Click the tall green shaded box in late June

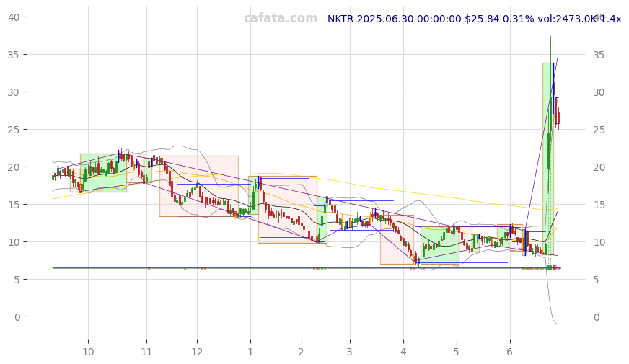pos(548,159)
